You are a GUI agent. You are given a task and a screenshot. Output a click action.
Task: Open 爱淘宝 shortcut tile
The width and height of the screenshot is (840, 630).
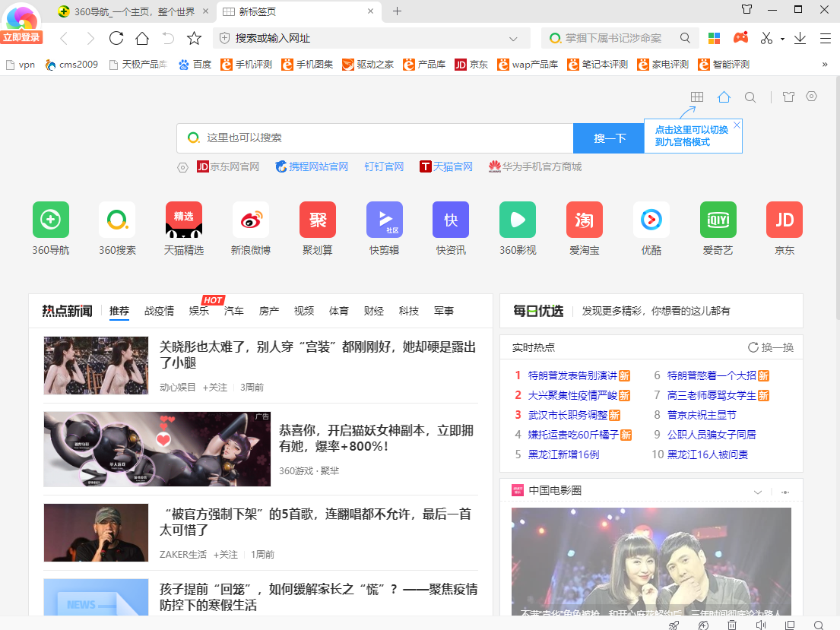pyautogui.click(x=585, y=228)
